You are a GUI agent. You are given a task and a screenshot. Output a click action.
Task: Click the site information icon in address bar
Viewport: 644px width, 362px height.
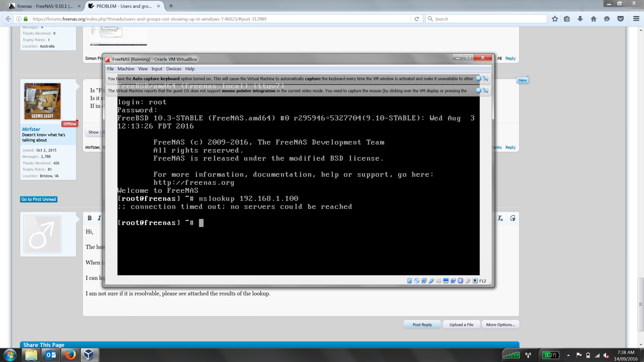coord(19,19)
